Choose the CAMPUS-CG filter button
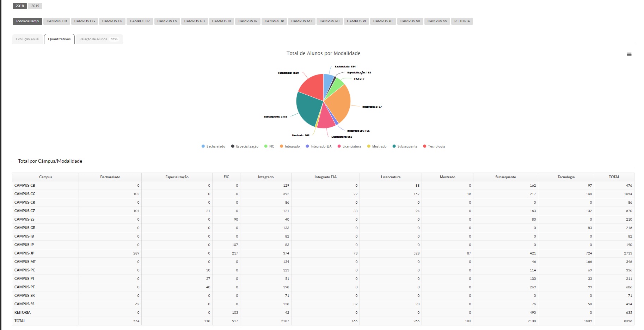The height and width of the screenshot is (330, 644). tap(85, 21)
